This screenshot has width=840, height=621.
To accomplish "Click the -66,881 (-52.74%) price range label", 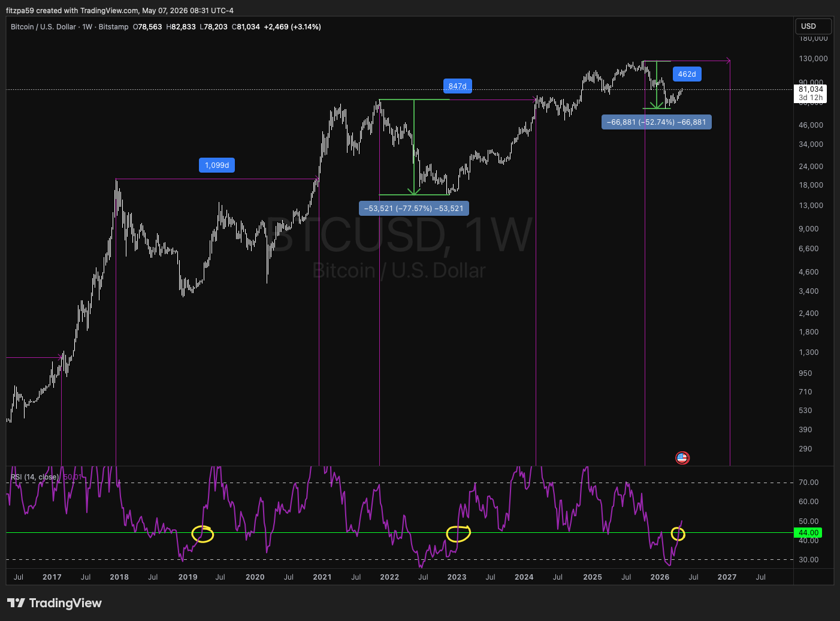I will pos(656,122).
